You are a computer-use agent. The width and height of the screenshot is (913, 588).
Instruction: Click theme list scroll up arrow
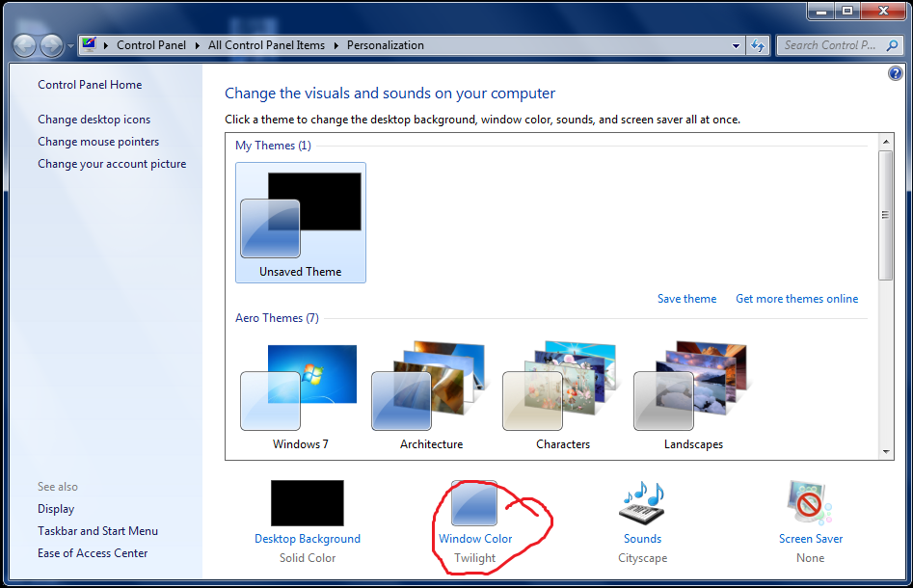click(x=886, y=142)
